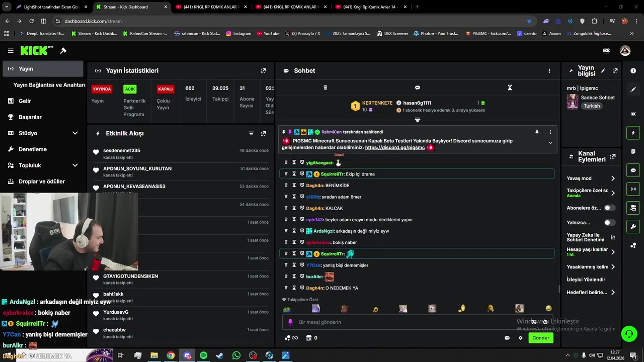Delete Dagh4n's BENİMKİDE message
644x362 pixels.
[286, 185]
